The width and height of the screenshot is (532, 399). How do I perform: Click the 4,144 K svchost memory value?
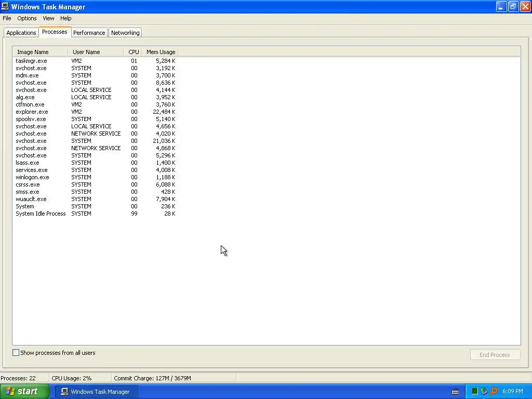[166, 90]
